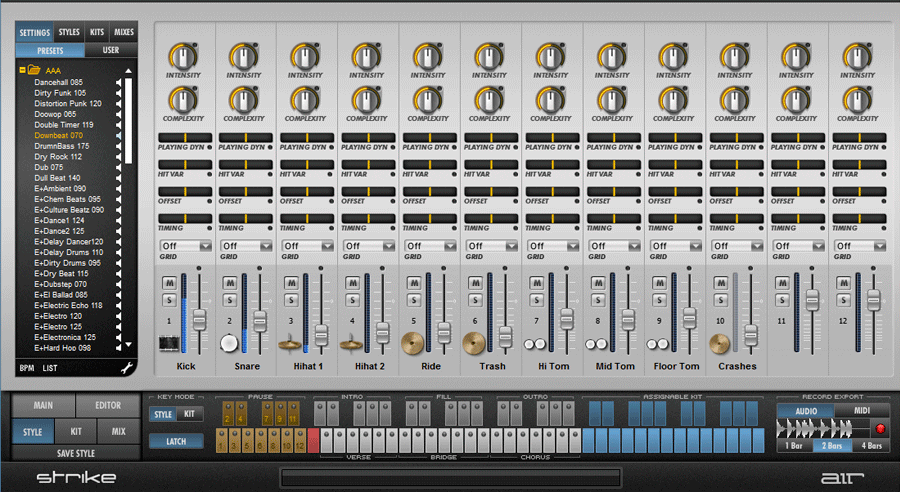900x492 pixels.
Task: Solo the Snare channel
Action: [231, 300]
